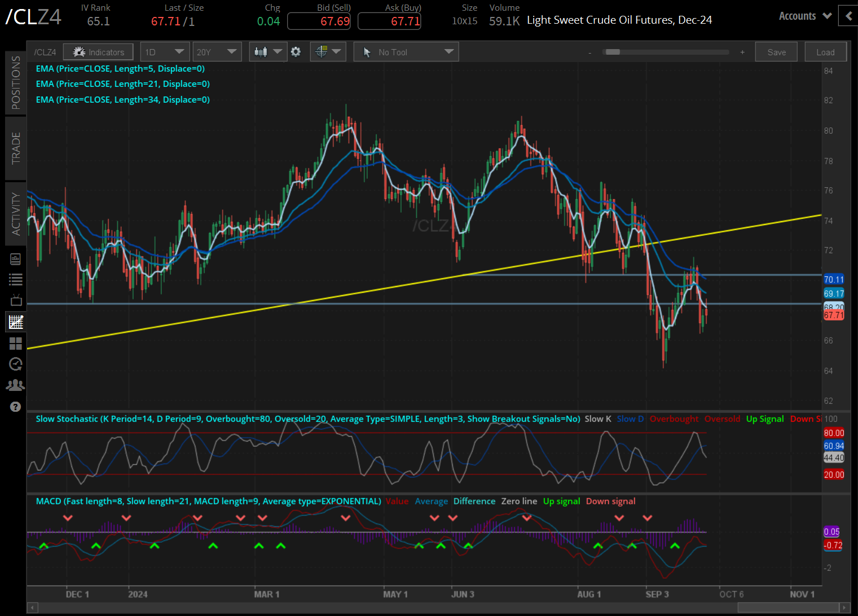Viewport: 858px width, 616px height.
Task: Open the research book icon in sidebar
Action: point(16,259)
